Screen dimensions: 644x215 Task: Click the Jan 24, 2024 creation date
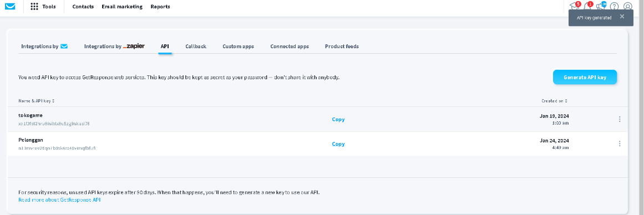point(554,140)
